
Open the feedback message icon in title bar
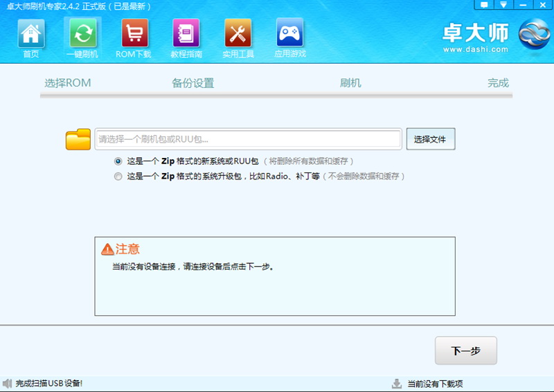pyautogui.click(x=484, y=5)
